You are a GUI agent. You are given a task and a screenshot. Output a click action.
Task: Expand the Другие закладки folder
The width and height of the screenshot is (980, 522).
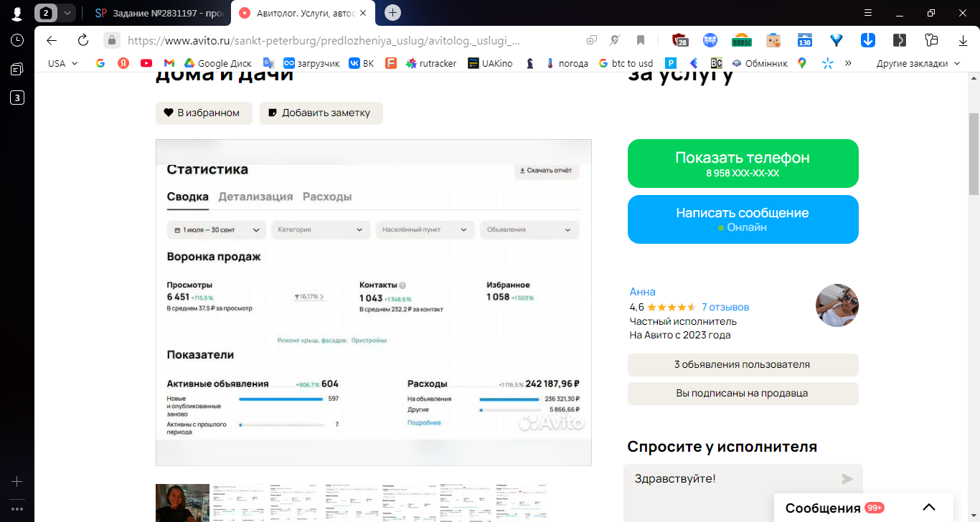pos(918,63)
